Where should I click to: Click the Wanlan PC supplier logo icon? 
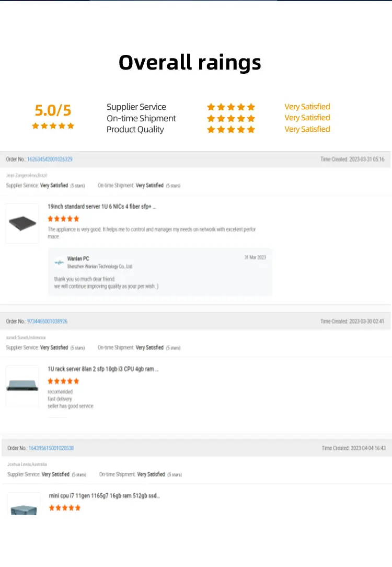click(59, 262)
